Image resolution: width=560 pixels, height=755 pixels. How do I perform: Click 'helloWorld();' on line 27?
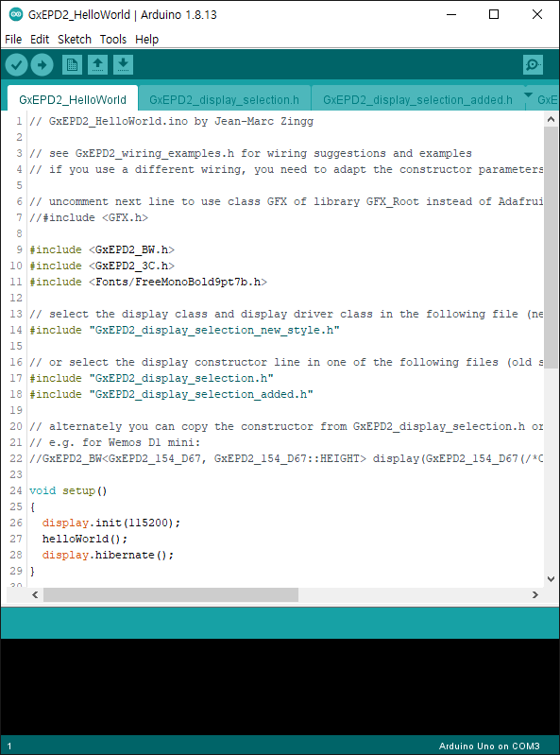pos(85,539)
